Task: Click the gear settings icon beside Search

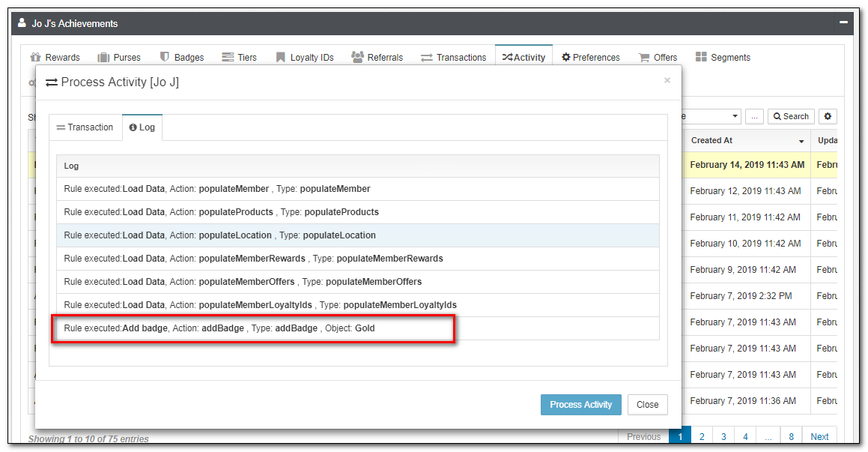Action: [828, 116]
